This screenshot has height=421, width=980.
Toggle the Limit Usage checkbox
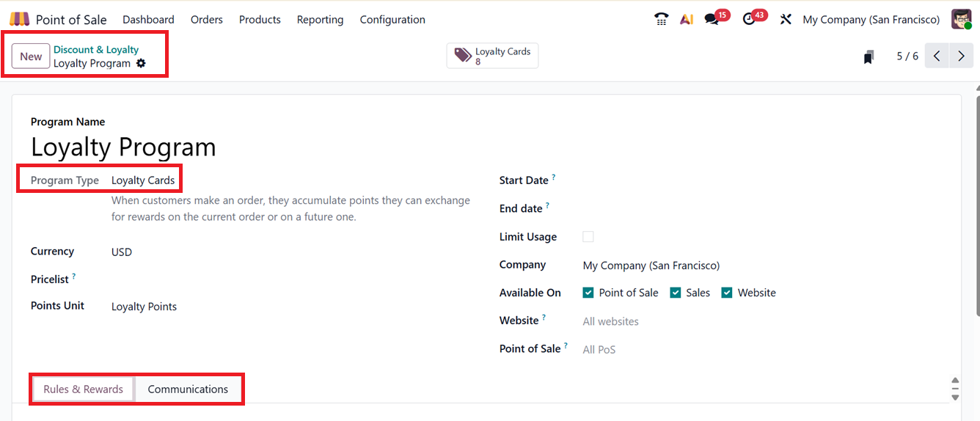(588, 237)
